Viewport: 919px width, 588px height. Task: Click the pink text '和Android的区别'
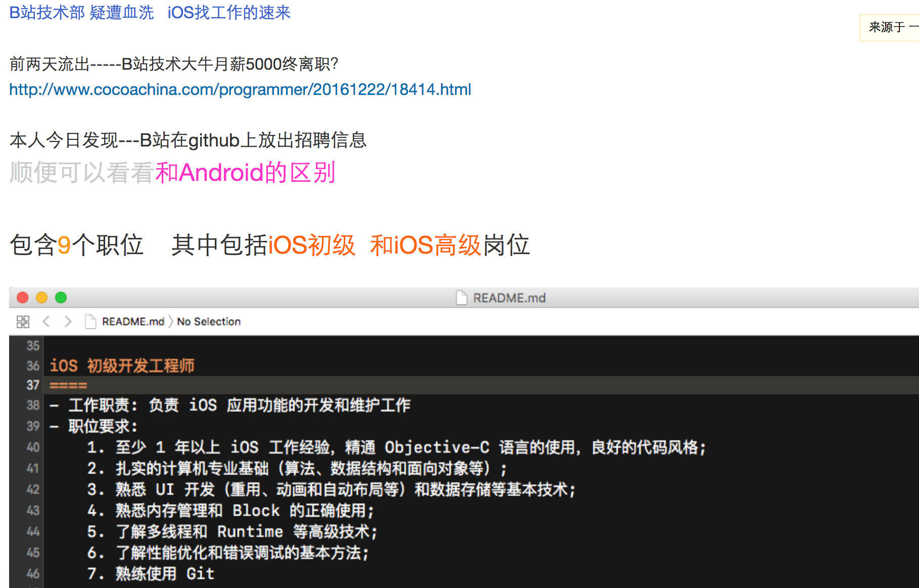(245, 173)
